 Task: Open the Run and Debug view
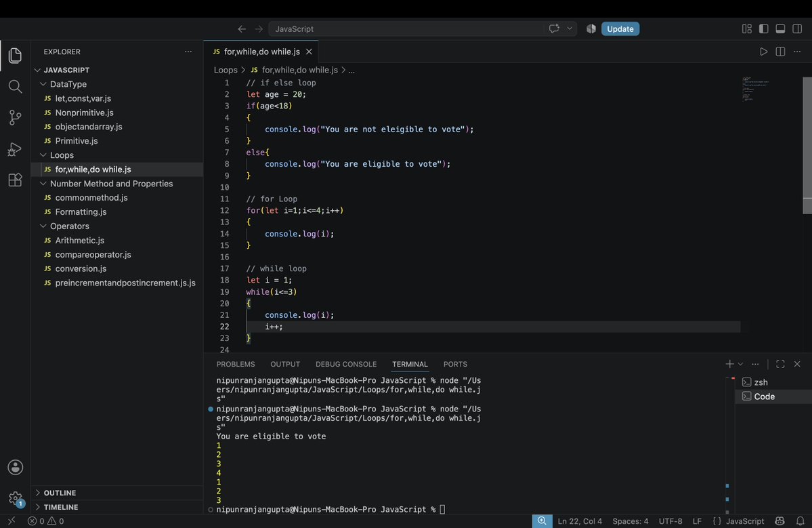[x=15, y=149]
